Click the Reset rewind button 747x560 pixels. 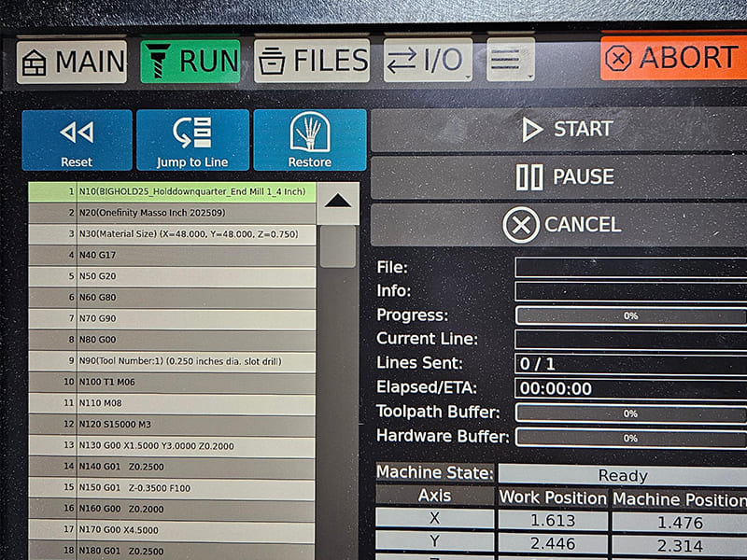tap(77, 141)
